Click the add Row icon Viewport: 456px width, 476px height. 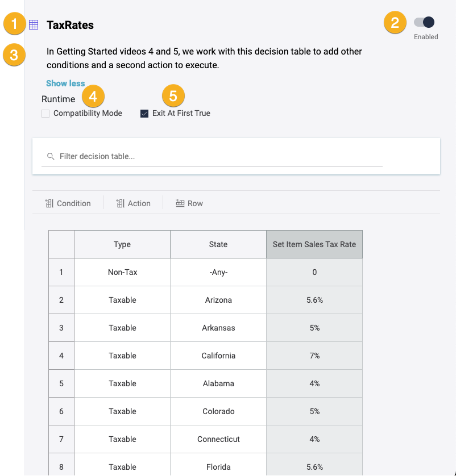(x=180, y=203)
